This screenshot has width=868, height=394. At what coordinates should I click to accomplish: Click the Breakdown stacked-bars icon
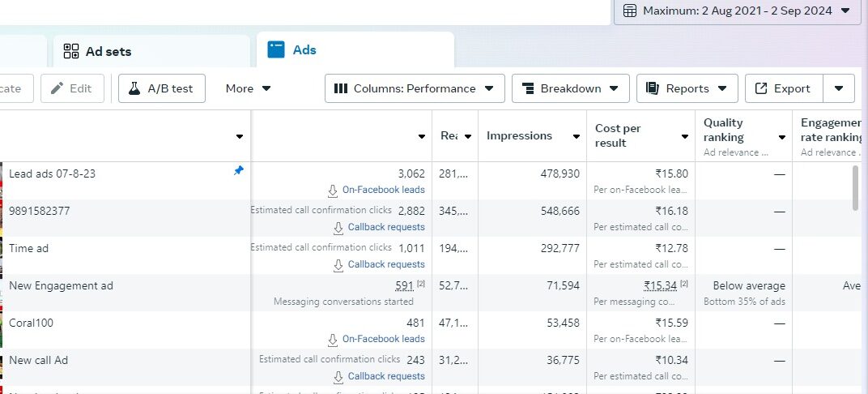coord(528,88)
